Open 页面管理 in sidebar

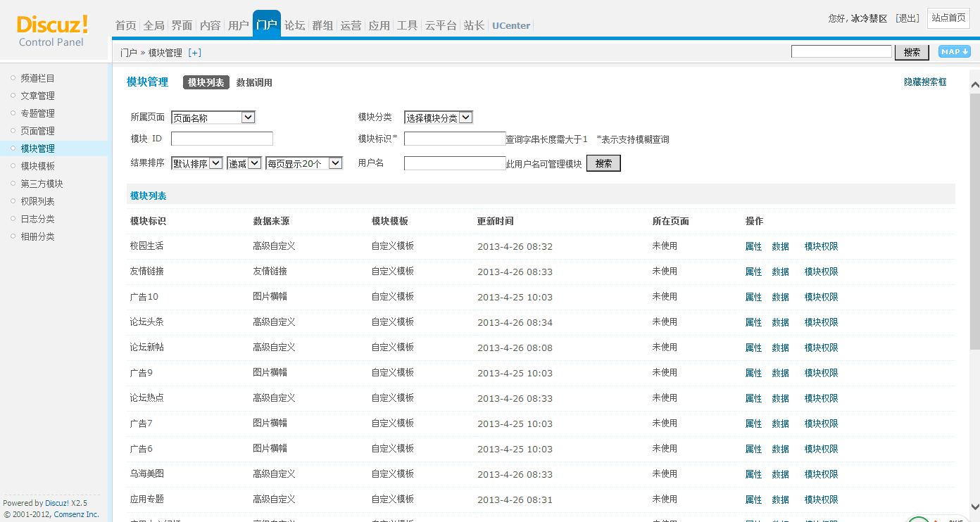point(37,131)
